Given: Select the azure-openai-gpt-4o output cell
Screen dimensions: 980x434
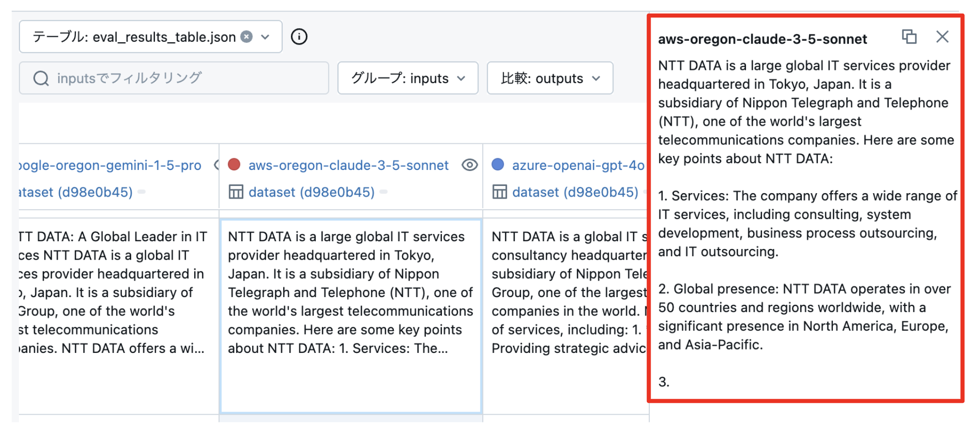Looking at the screenshot, I should pyautogui.click(x=566, y=316).
